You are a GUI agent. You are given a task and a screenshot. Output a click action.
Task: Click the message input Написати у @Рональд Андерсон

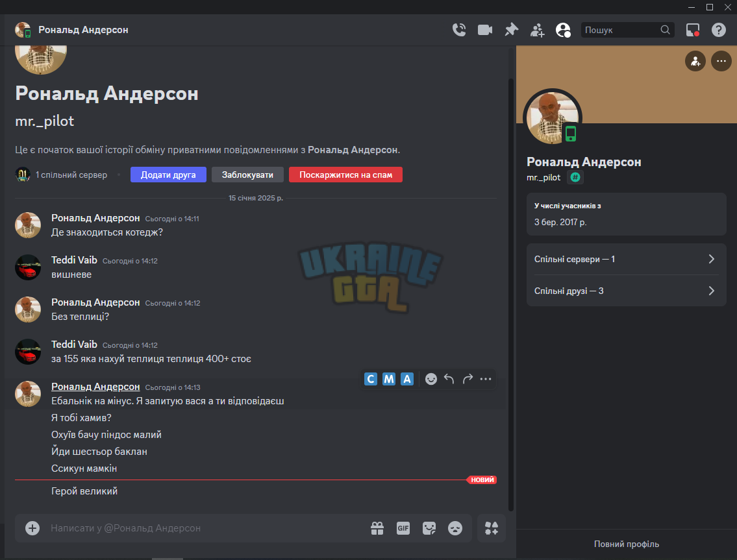tap(206, 528)
